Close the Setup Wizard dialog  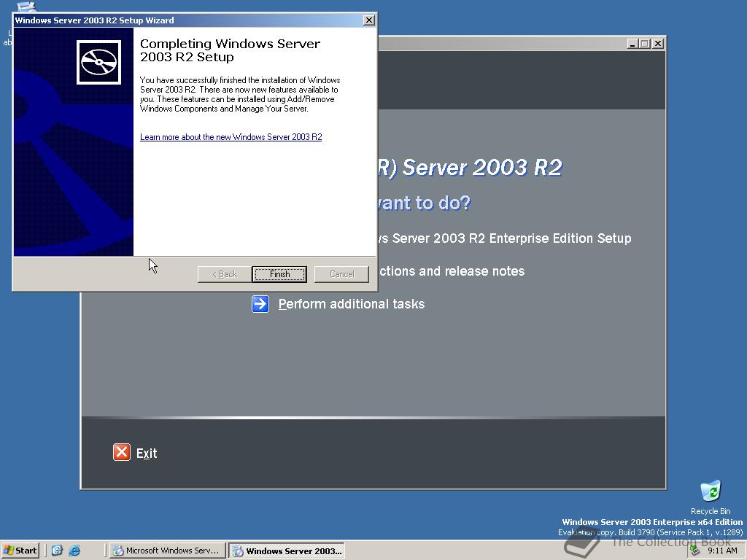(x=368, y=20)
